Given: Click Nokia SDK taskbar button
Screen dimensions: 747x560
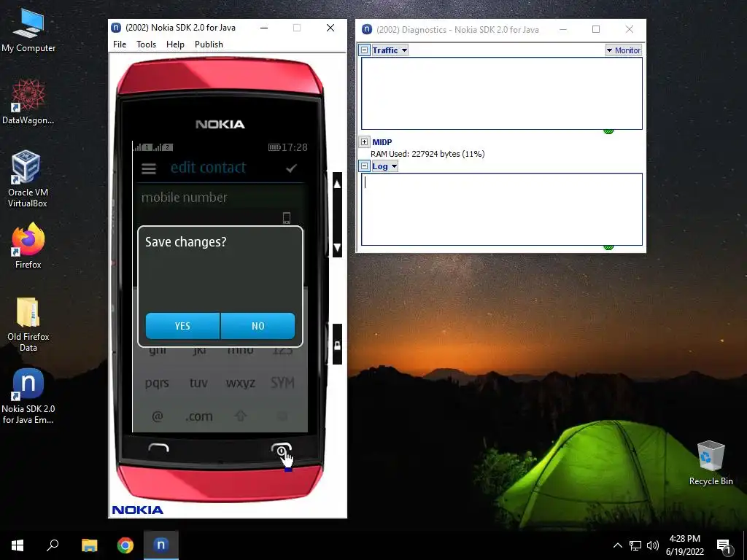Looking at the screenshot, I should 161,545.
